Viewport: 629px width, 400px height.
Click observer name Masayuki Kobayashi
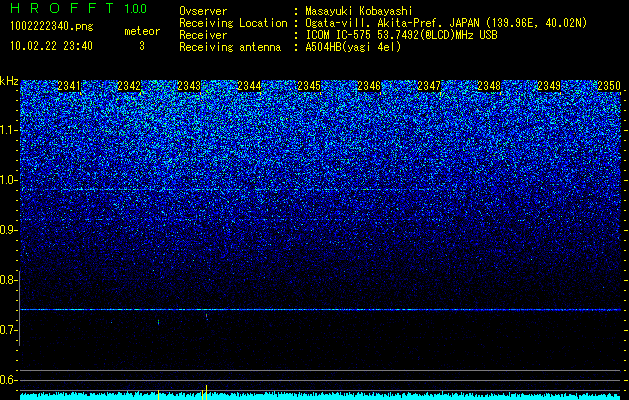(359, 11)
